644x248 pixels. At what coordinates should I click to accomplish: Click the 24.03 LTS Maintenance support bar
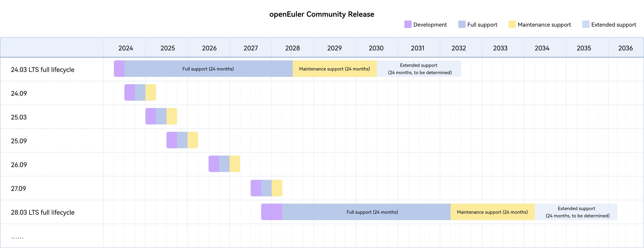pos(335,69)
